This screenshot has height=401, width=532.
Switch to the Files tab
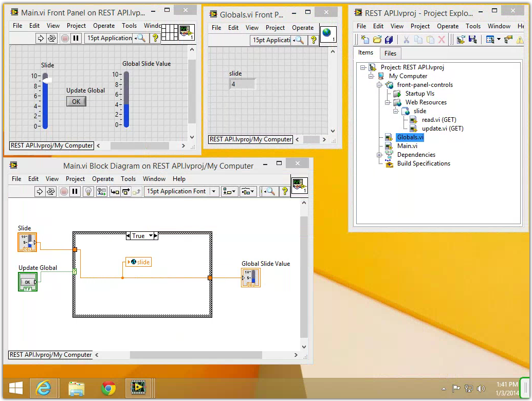coord(390,53)
